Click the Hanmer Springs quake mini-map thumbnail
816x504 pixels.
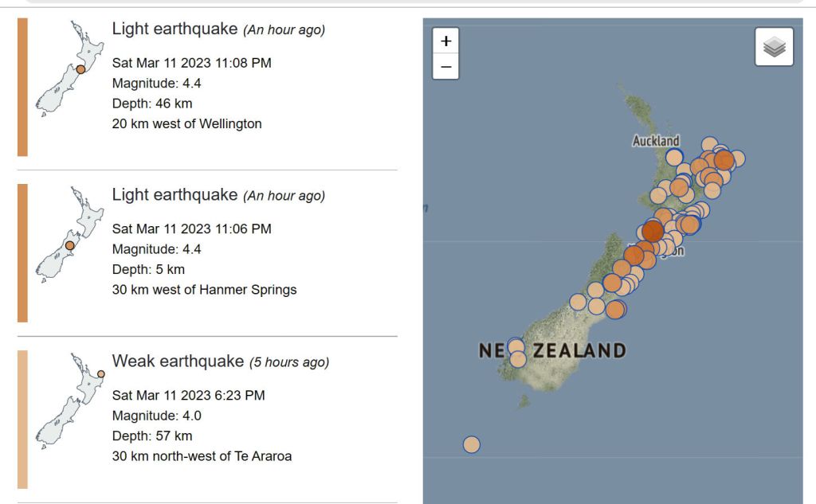coord(69,235)
